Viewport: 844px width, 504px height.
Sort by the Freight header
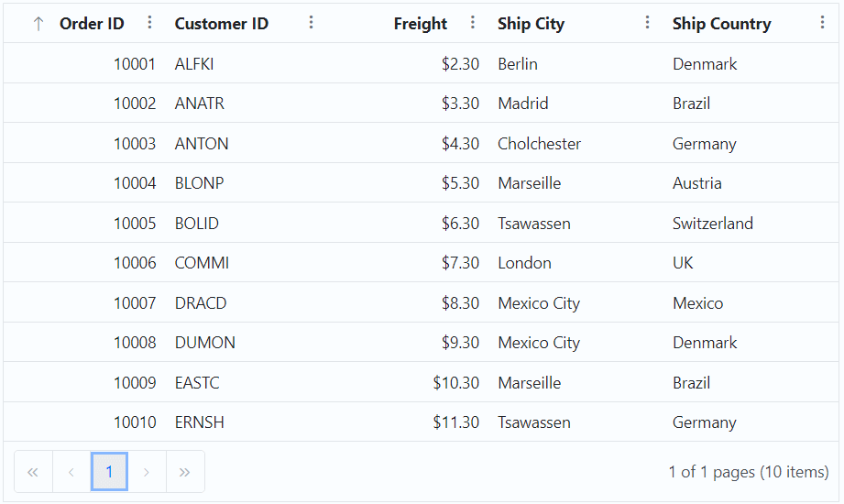point(421,24)
